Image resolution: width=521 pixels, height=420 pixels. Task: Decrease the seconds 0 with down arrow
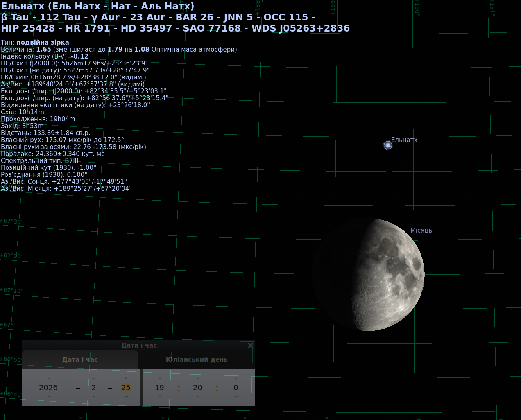[236, 397]
